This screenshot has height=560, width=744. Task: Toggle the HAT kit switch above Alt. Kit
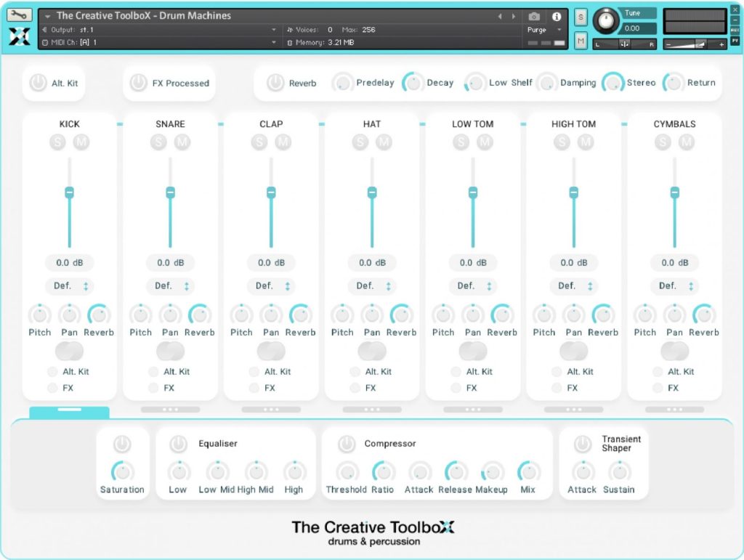(372, 352)
